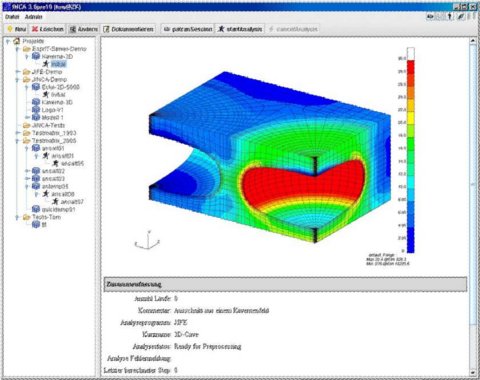Click the Tests-Tom folder icon
The image size is (480, 380).
(27, 217)
